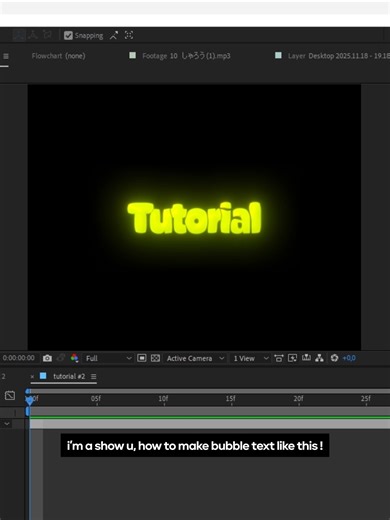The height and width of the screenshot is (520, 390).
Task: Click the 15f mark on time ruler
Action: pyautogui.click(x=231, y=398)
